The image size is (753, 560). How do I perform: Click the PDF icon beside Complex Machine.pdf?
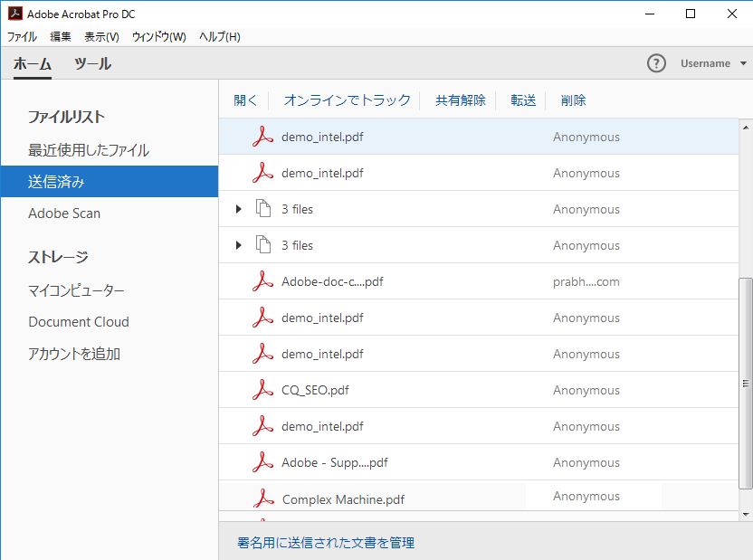pyautogui.click(x=263, y=498)
